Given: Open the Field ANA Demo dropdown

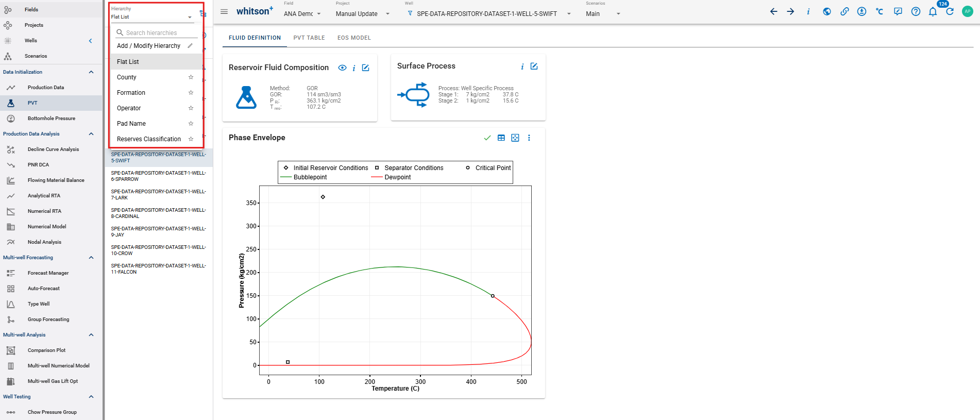Looking at the screenshot, I should (x=302, y=14).
